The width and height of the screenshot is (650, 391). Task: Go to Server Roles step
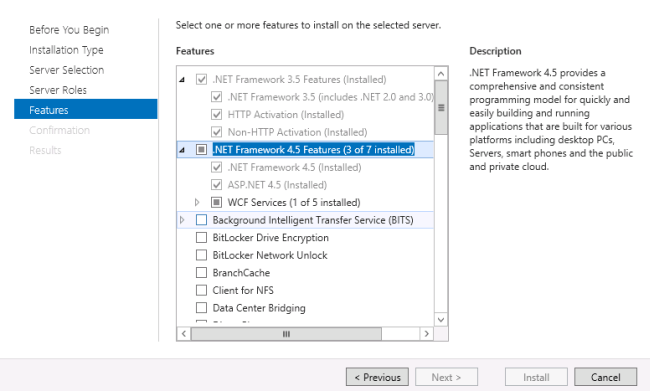click(58, 90)
